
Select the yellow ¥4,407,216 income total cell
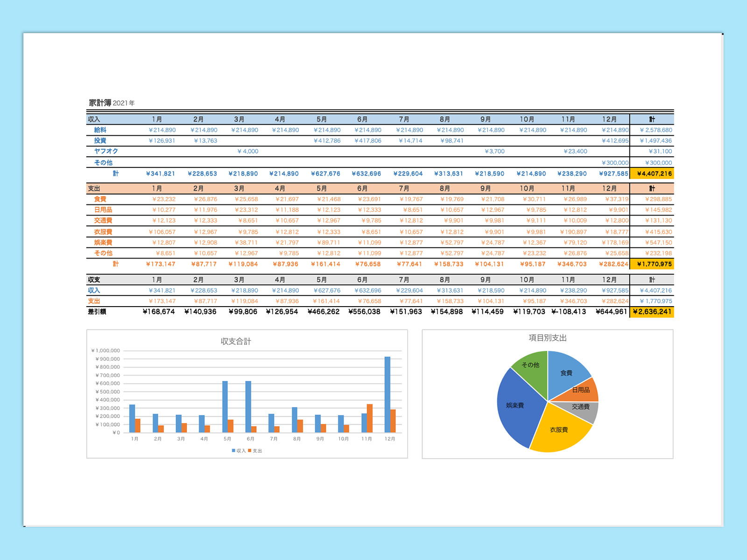click(x=652, y=174)
